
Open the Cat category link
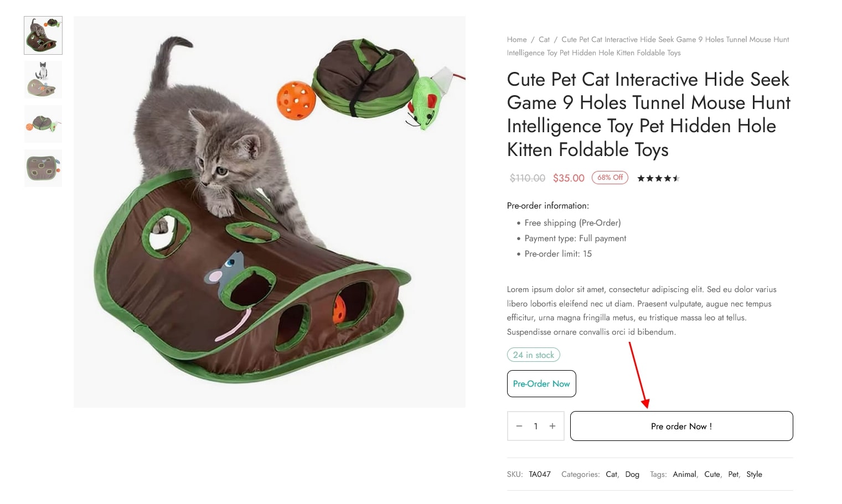point(611,475)
